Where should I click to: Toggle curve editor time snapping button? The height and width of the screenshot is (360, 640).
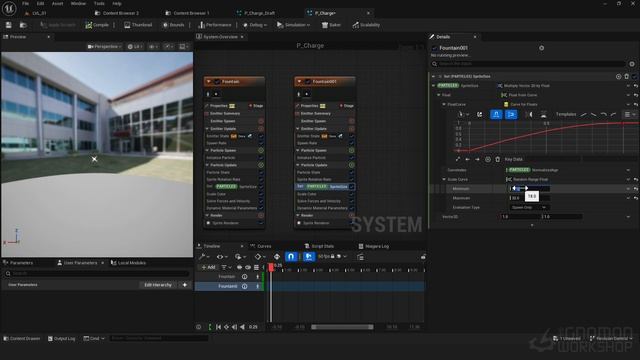(496, 115)
